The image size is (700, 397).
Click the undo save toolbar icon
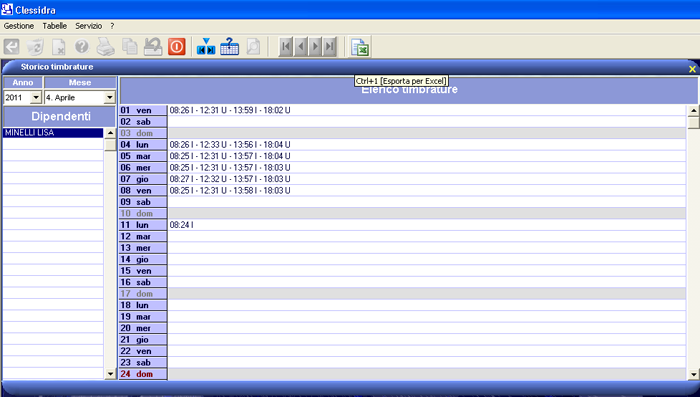[153, 46]
